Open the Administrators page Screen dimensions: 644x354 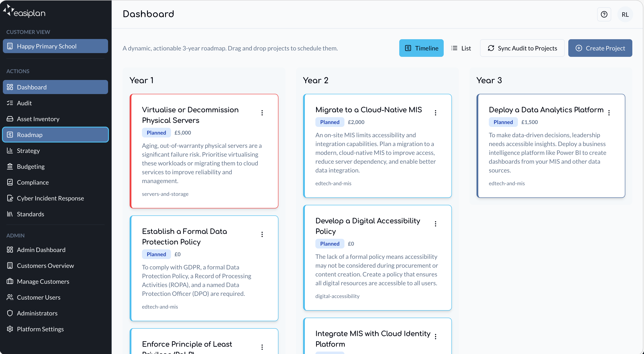(x=55, y=313)
